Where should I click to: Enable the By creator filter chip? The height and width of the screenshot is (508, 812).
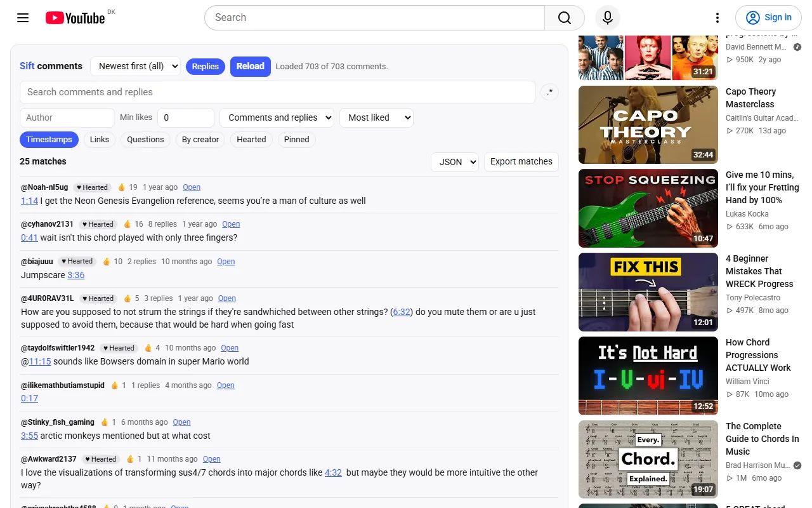click(200, 140)
